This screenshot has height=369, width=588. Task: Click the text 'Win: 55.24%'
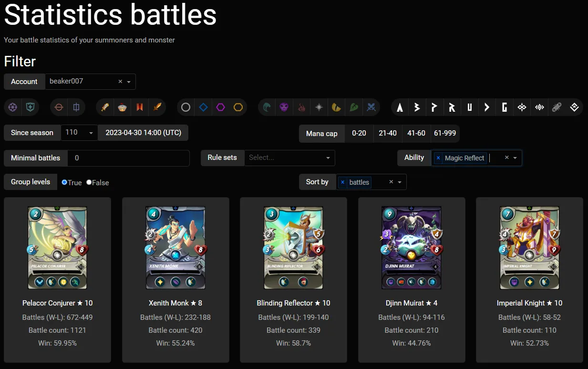175,343
